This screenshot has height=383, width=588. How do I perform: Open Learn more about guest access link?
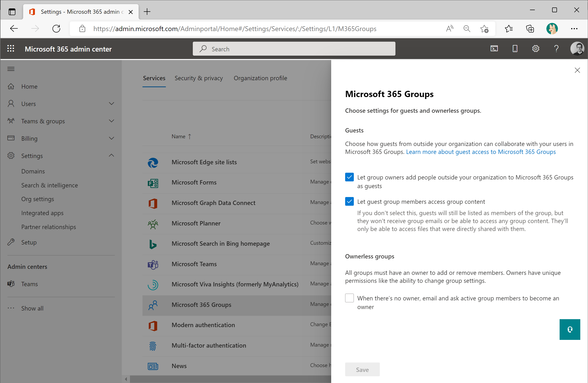pos(481,152)
